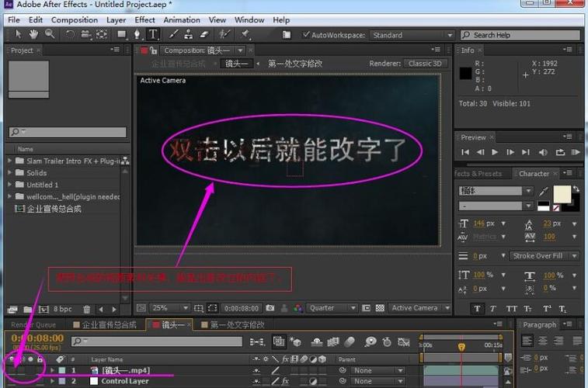Toggle Small Caps in Character panel

click(527, 309)
